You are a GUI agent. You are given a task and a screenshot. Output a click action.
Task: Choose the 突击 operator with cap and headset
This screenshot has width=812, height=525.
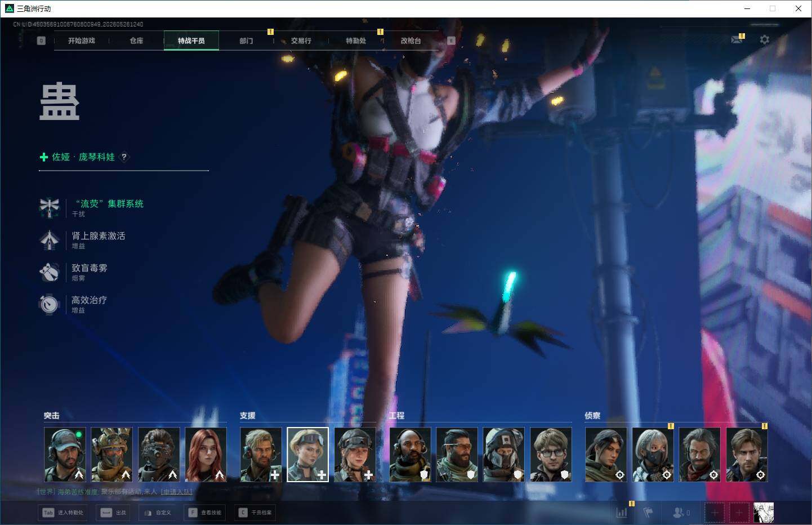tap(65, 455)
